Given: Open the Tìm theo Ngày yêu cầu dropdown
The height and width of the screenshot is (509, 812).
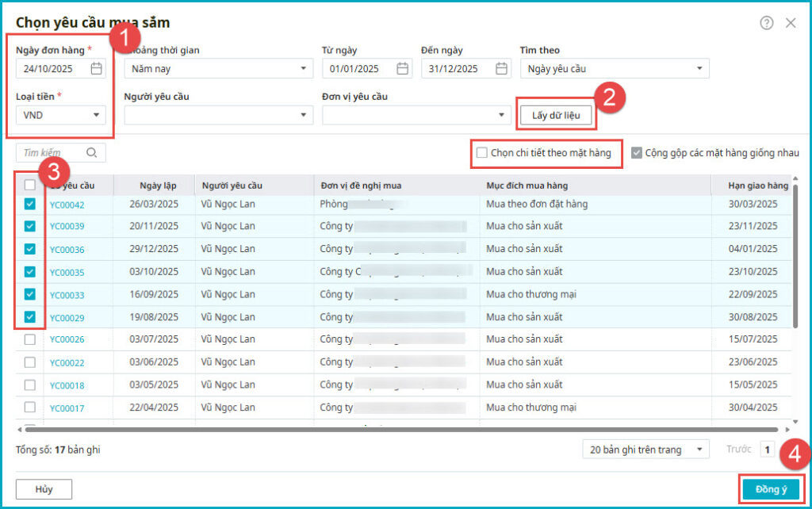Looking at the screenshot, I should [x=699, y=69].
